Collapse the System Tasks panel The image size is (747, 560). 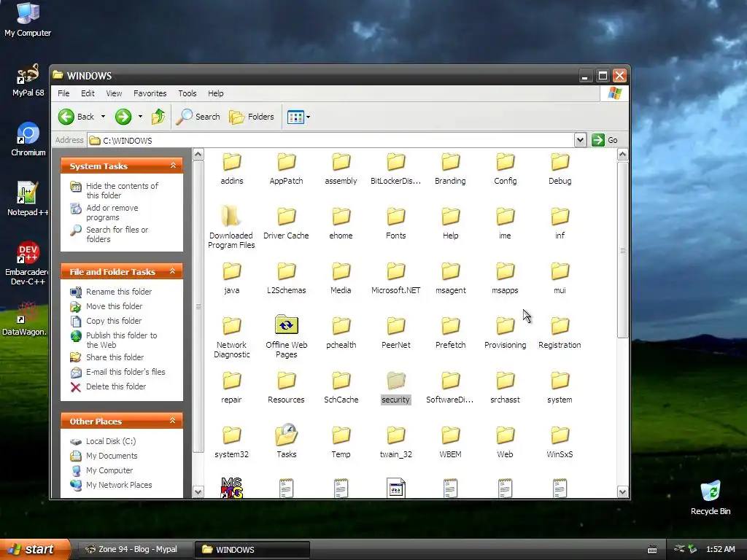(173, 166)
